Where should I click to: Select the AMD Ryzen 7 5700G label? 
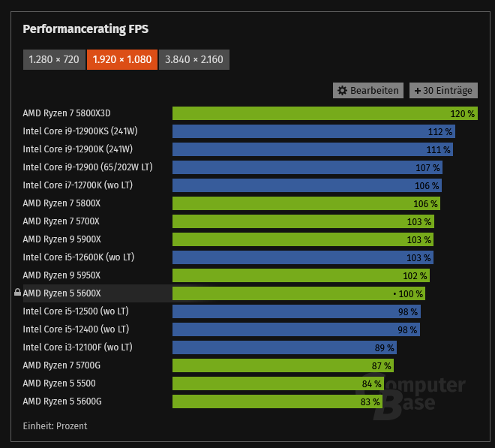tap(61, 365)
